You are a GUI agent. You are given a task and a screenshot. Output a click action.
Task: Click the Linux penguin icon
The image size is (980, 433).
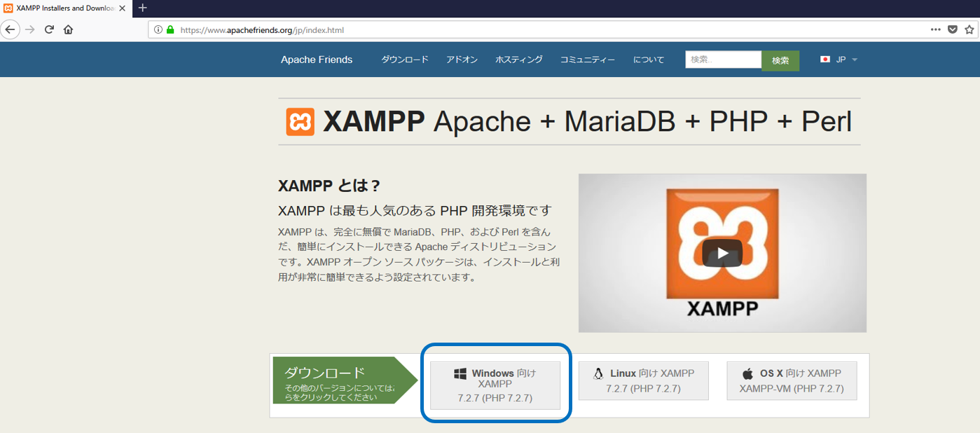(x=598, y=373)
